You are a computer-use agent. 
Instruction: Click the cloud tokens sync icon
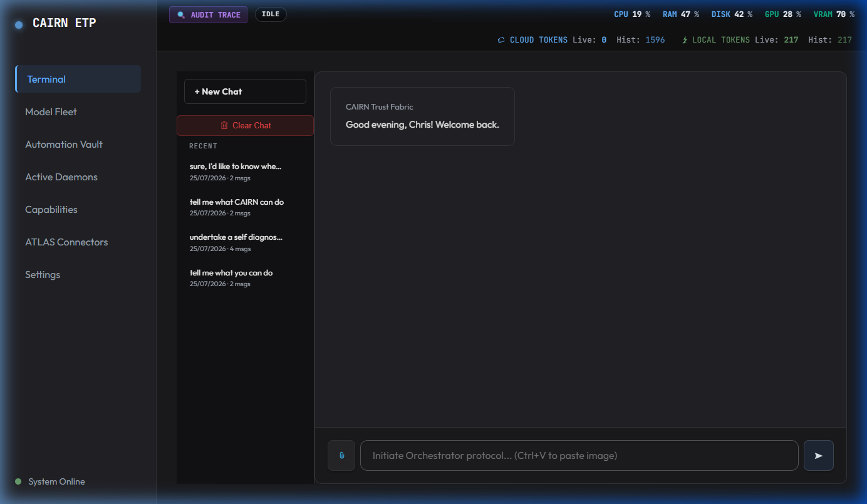pos(501,40)
